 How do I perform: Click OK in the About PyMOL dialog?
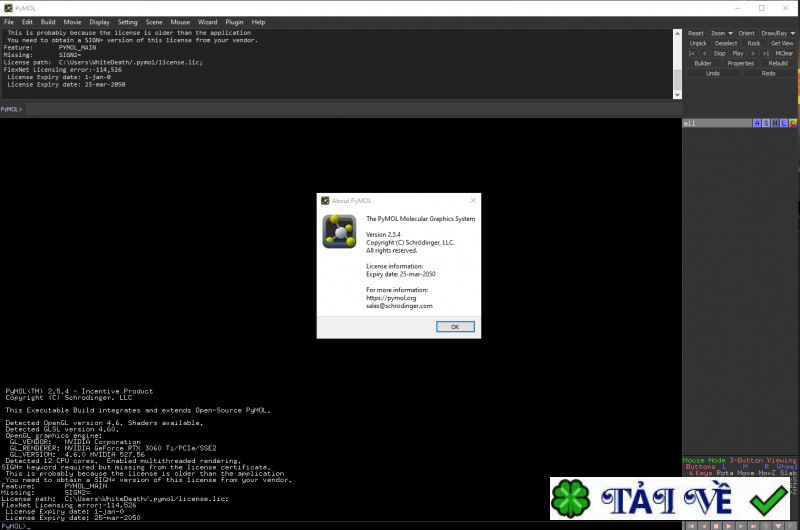click(x=455, y=326)
